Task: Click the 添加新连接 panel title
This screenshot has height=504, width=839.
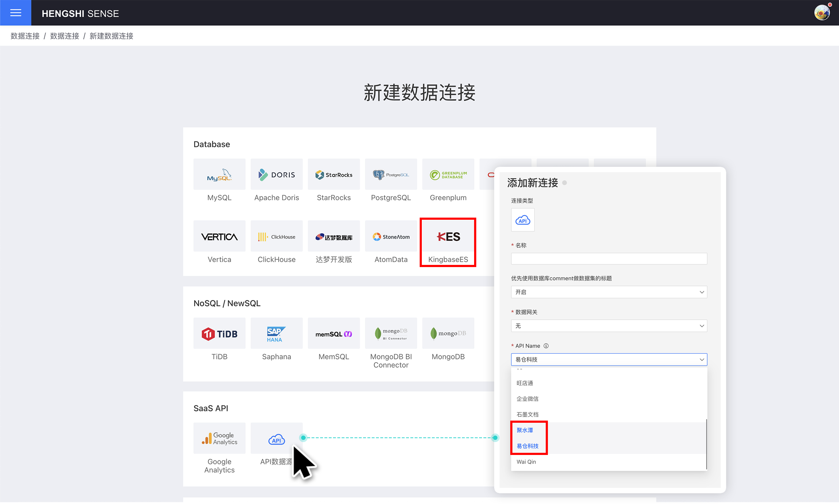Action: [532, 183]
